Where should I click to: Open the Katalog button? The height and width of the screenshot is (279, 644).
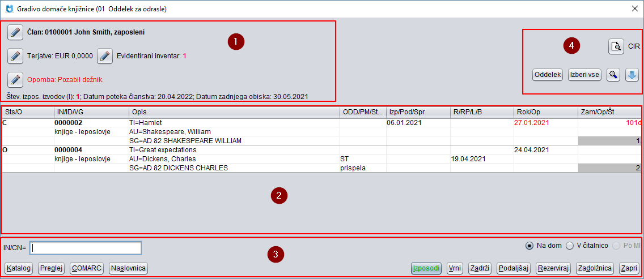point(19,268)
